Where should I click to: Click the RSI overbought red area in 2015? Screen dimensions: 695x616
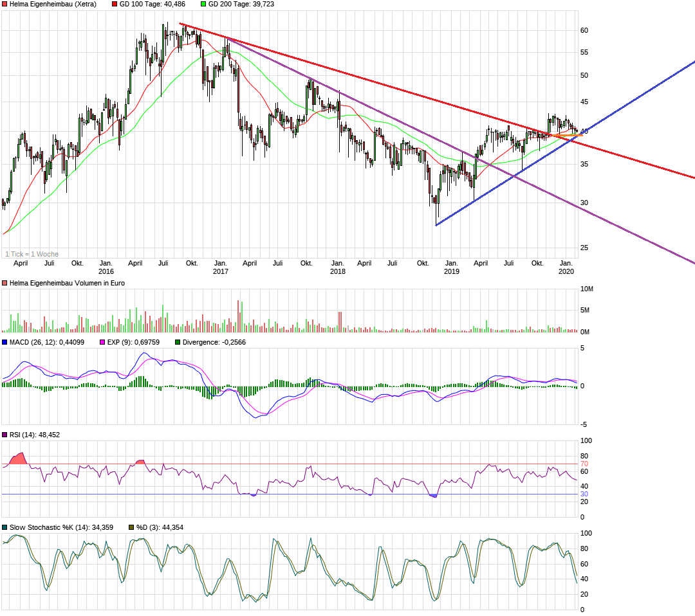click(x=19, y=459)
